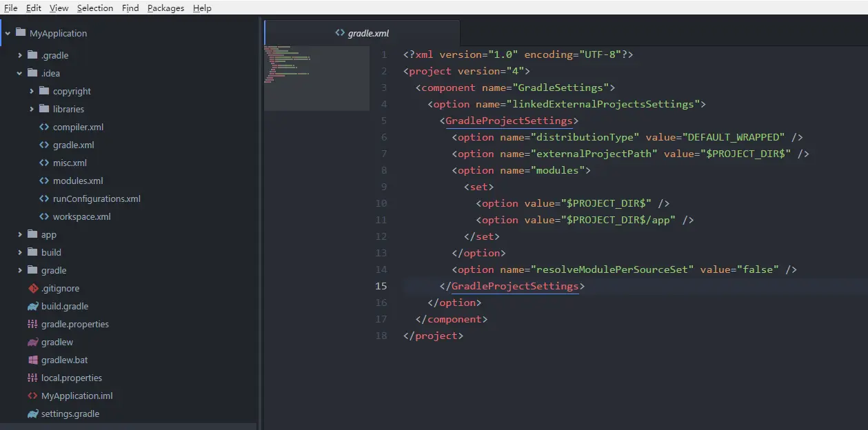Select the gradle.xml editor tab
The image size is (868, 430).
(363, 32)
